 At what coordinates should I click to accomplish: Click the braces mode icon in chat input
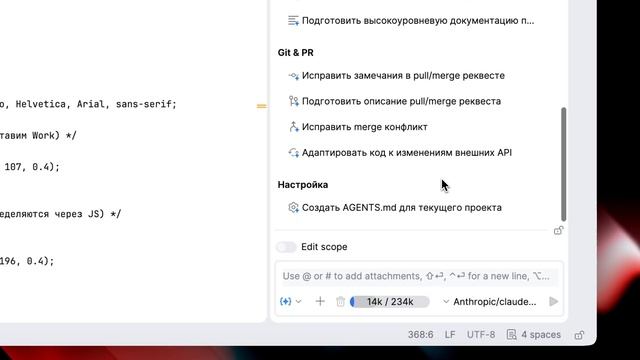pyautogui.click(x=285, y=302)
